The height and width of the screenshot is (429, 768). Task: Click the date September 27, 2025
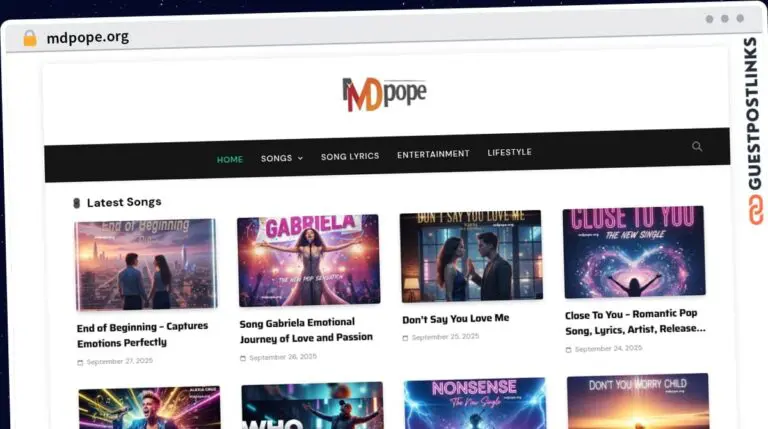120,361
